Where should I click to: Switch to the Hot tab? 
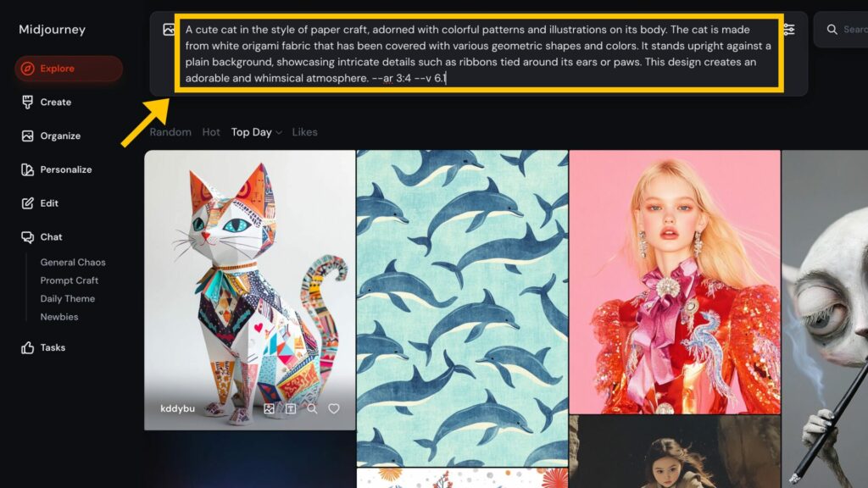[211, 132]
